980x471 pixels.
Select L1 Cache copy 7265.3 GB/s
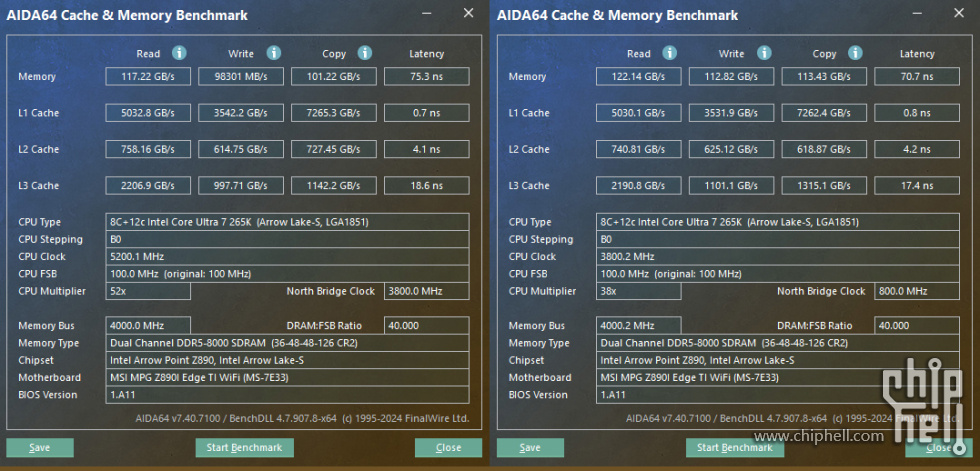coord(334,113)
